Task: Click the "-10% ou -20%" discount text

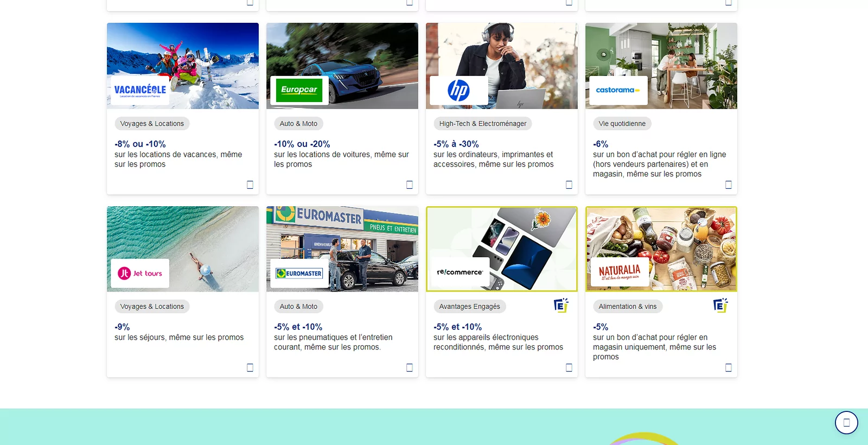Action: (302, 144)
